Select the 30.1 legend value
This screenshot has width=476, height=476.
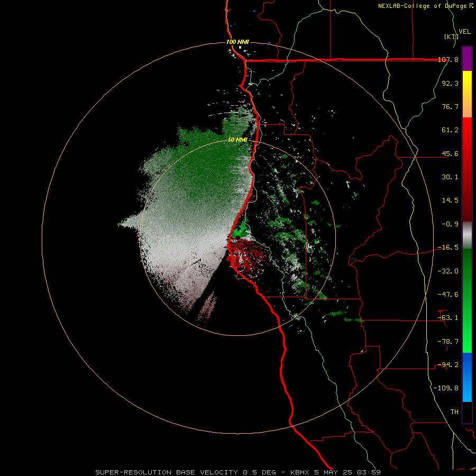point(450,177)
